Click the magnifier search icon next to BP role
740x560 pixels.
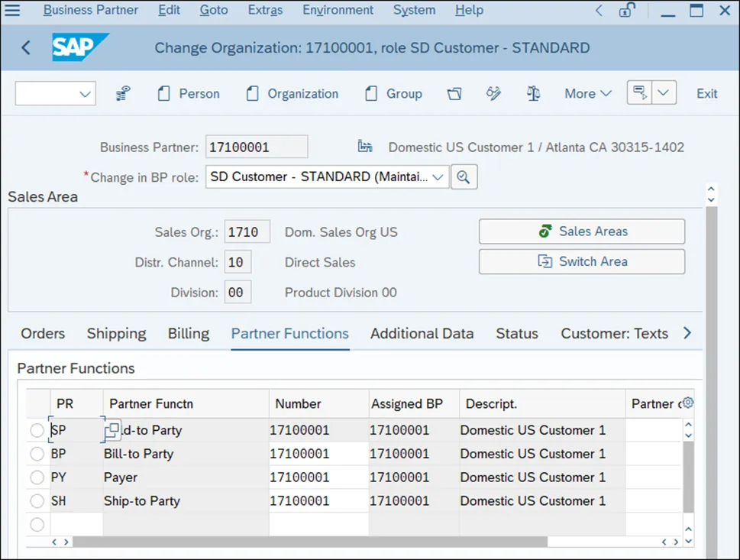tap(464, 177)
